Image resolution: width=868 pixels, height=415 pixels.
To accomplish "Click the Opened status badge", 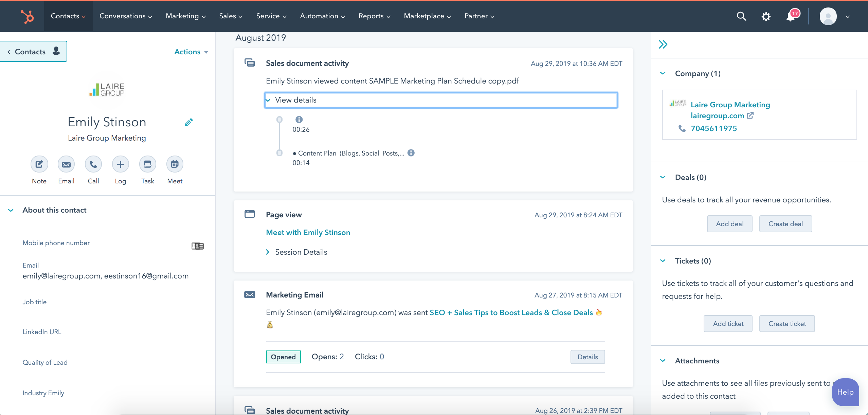I will click(283, 357).
